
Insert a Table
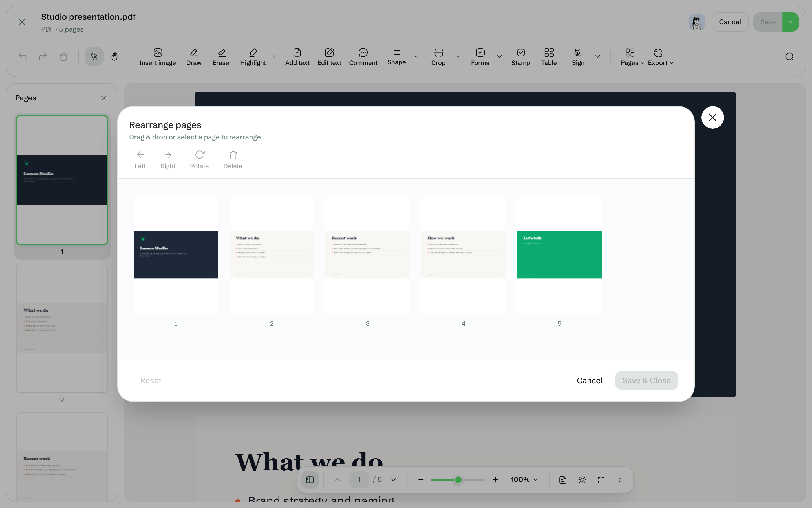point(549,57)
